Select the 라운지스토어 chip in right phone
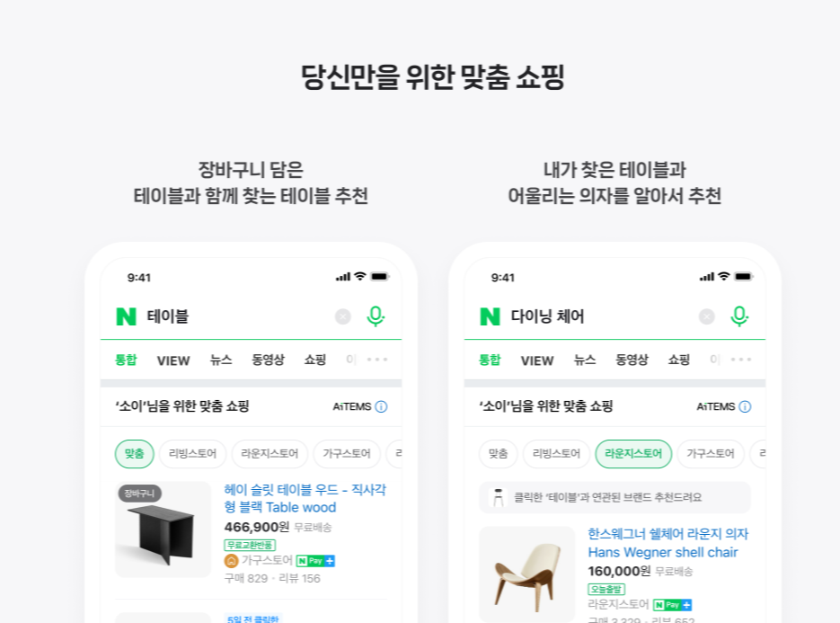The image size is (840, 623). pos(633,454)
